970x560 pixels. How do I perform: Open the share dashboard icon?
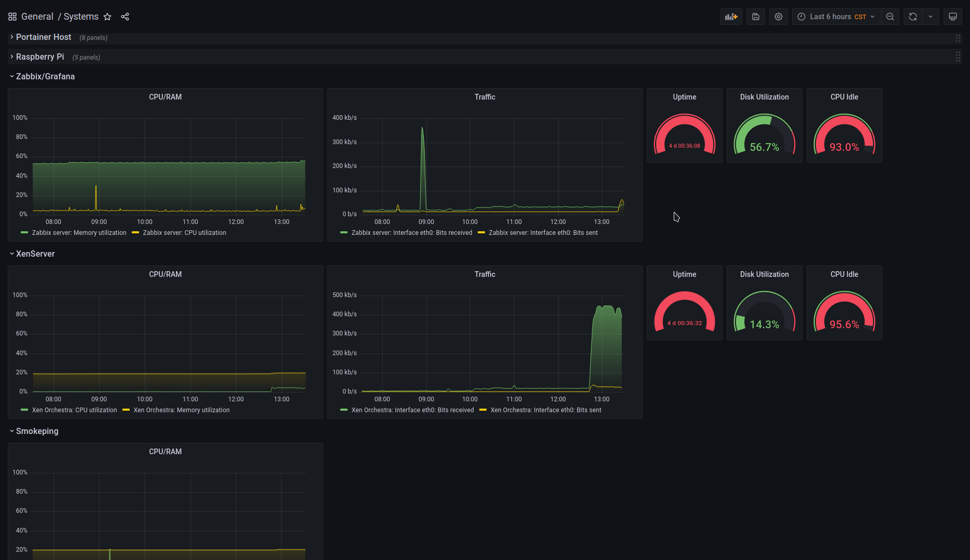125,16
